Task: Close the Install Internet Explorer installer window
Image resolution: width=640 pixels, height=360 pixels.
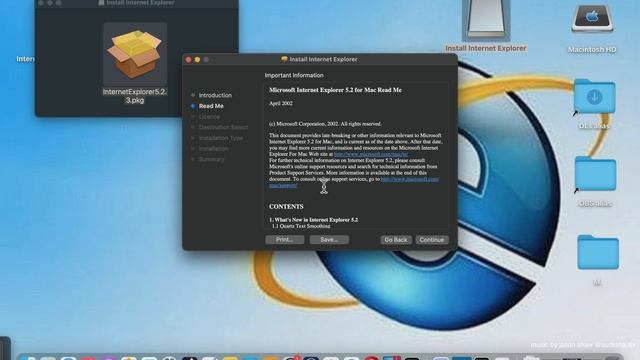Action: pos(188,60)
